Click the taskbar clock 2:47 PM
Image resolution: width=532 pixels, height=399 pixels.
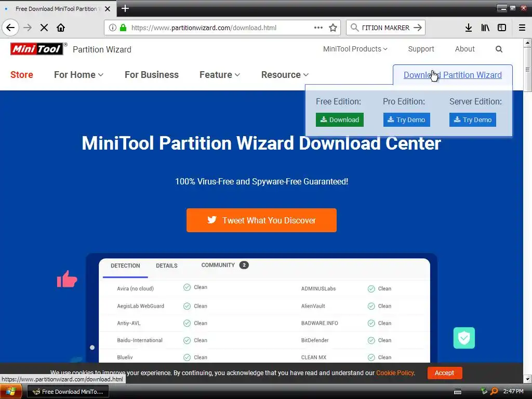pyautogui.click(x=513, y=391)
